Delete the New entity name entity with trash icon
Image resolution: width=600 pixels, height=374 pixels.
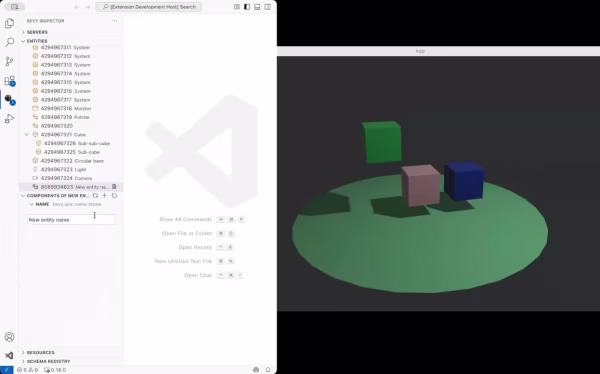(x=114, y=187)
